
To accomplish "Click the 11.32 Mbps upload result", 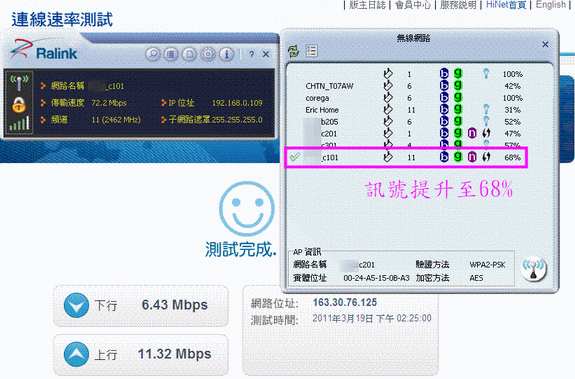I will click(x=175, y=354).
